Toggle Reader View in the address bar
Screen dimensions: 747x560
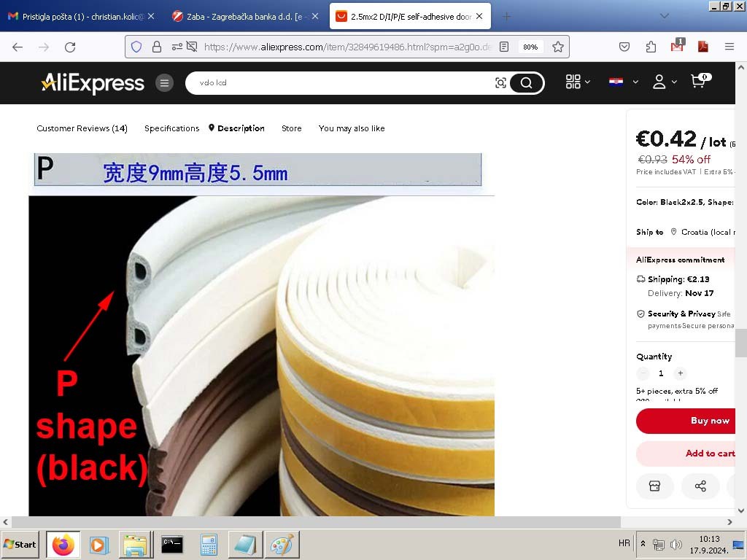point(504,47)
